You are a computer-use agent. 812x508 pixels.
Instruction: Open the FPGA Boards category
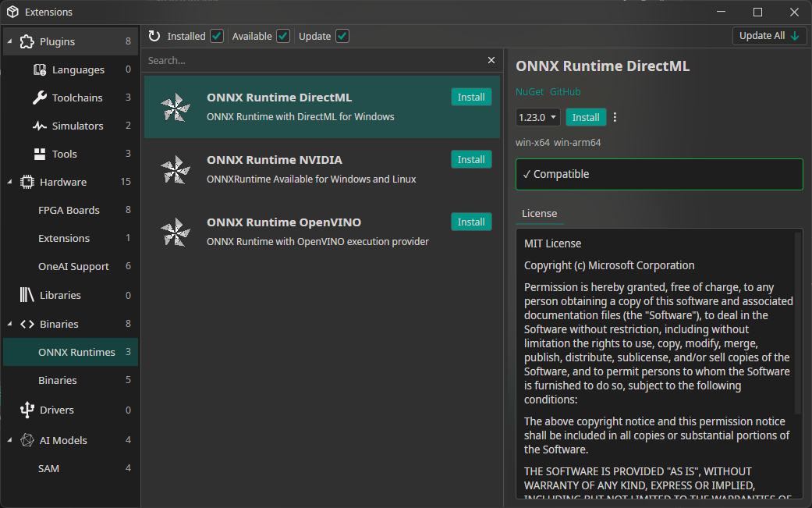[x=69, y=210]
